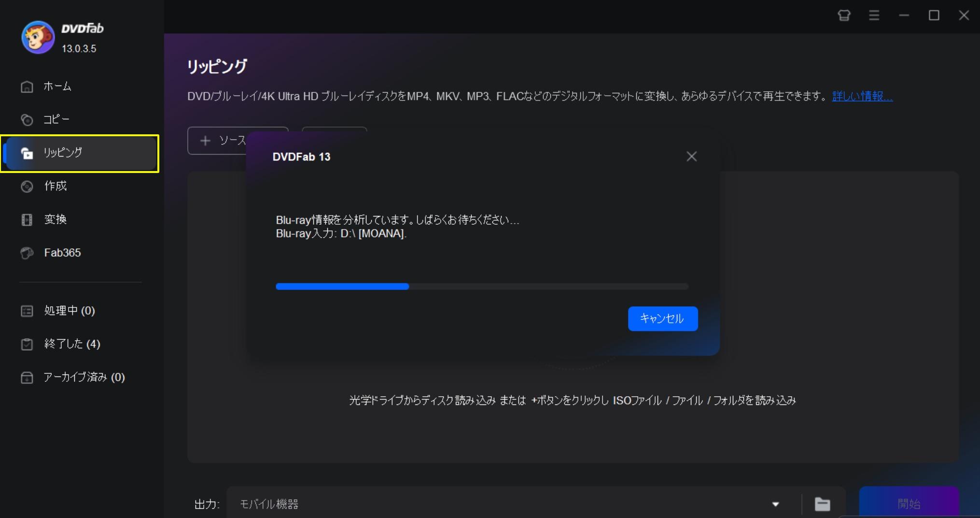
Task: Minimize the DVDFab window
Action: (904, 15)
